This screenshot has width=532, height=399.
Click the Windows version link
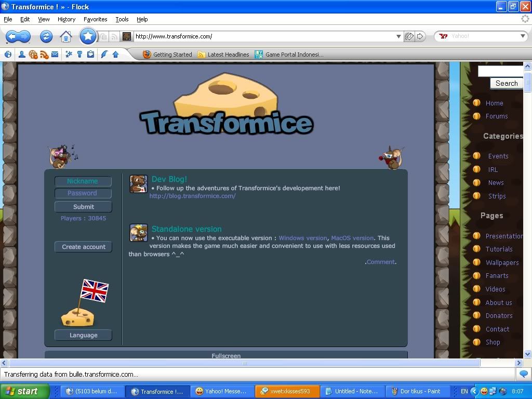pyautogui.click(x=303, y=238)
